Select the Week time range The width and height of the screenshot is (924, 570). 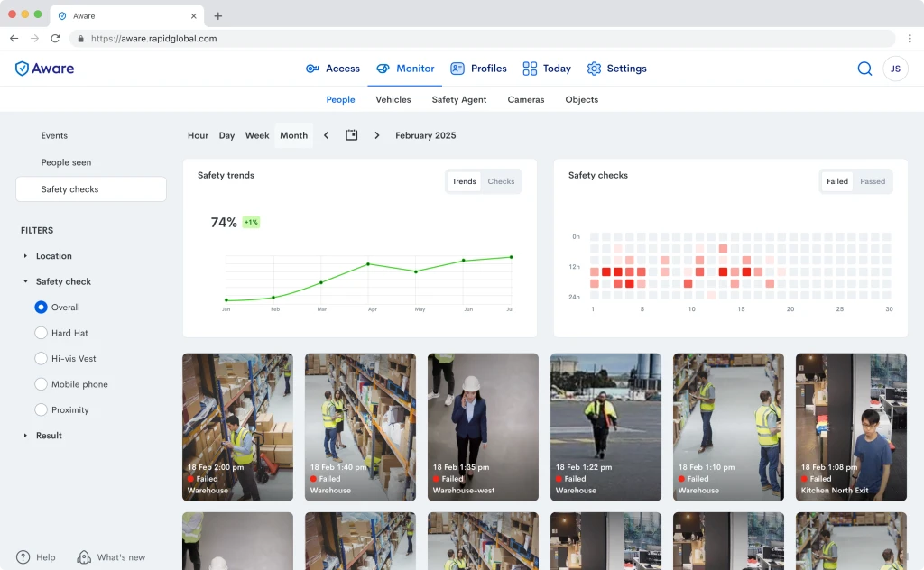tap(257, 135)
